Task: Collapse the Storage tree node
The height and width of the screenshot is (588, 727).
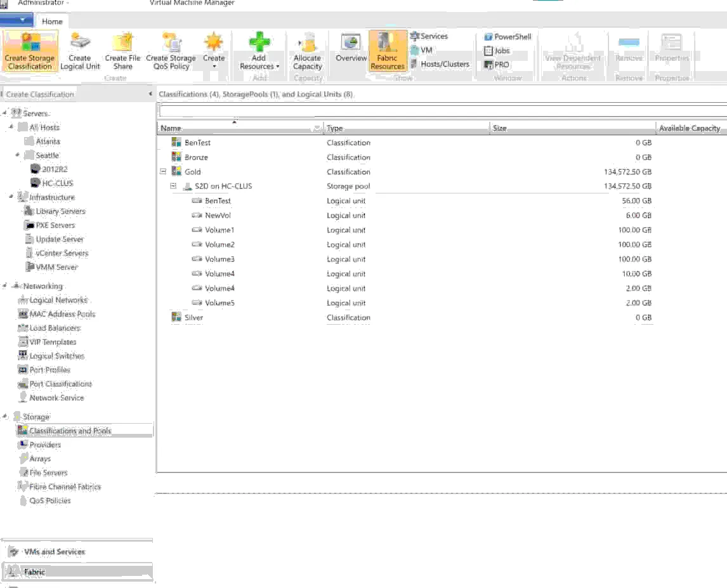Action: tap(4, 417)
